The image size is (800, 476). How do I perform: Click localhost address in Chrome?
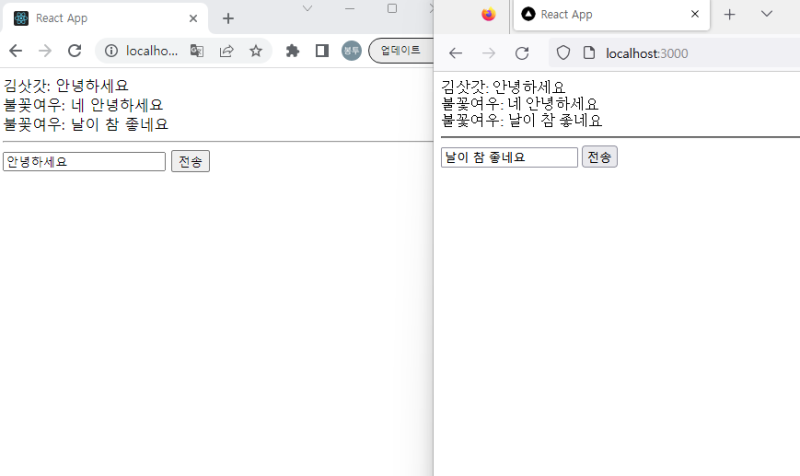point(152,51)
